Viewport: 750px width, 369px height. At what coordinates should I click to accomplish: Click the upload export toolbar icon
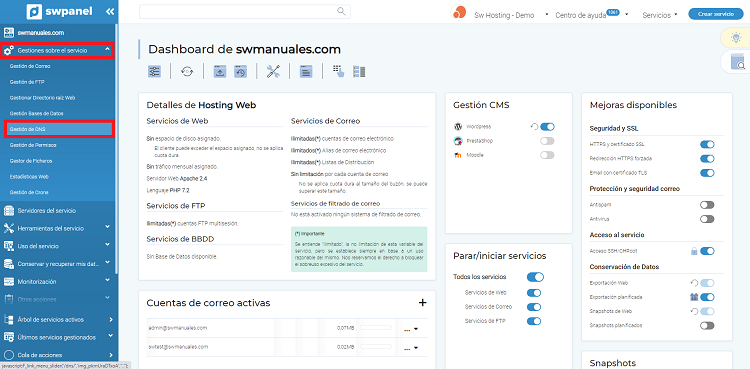(220, 72)
